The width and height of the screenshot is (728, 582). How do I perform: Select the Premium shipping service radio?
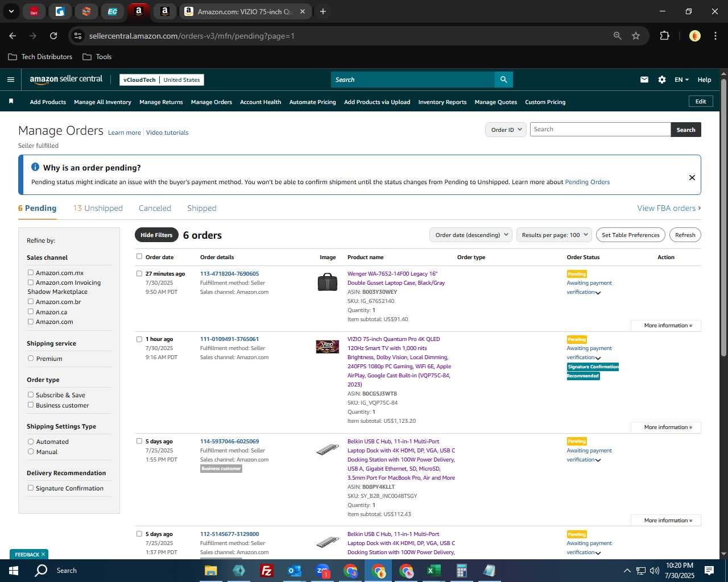(x=31, y=358)
